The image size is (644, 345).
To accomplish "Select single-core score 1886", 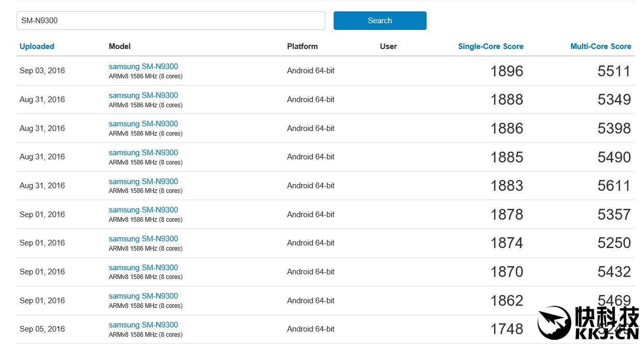I will tap(507, 128).
